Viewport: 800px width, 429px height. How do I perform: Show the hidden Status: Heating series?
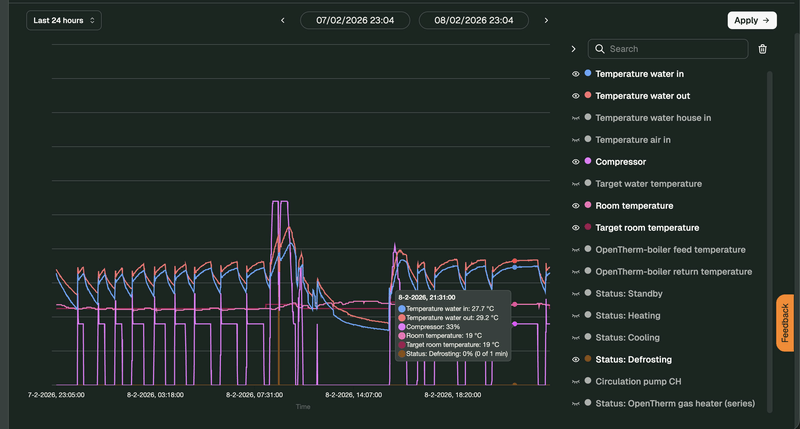[575, 316]
